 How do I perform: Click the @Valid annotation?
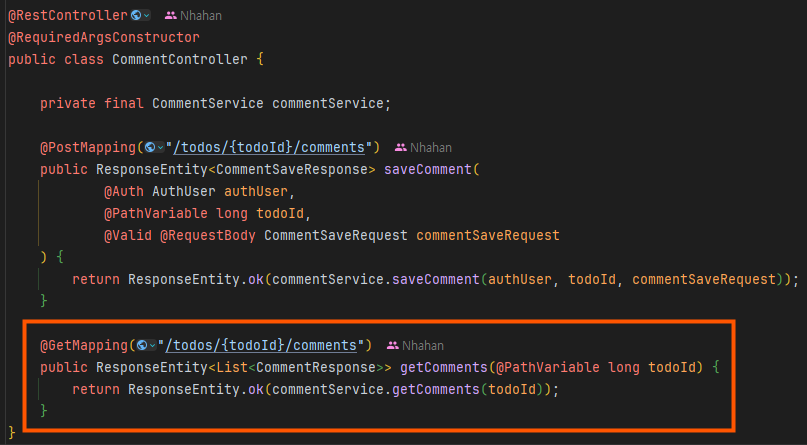pos(128,236)
